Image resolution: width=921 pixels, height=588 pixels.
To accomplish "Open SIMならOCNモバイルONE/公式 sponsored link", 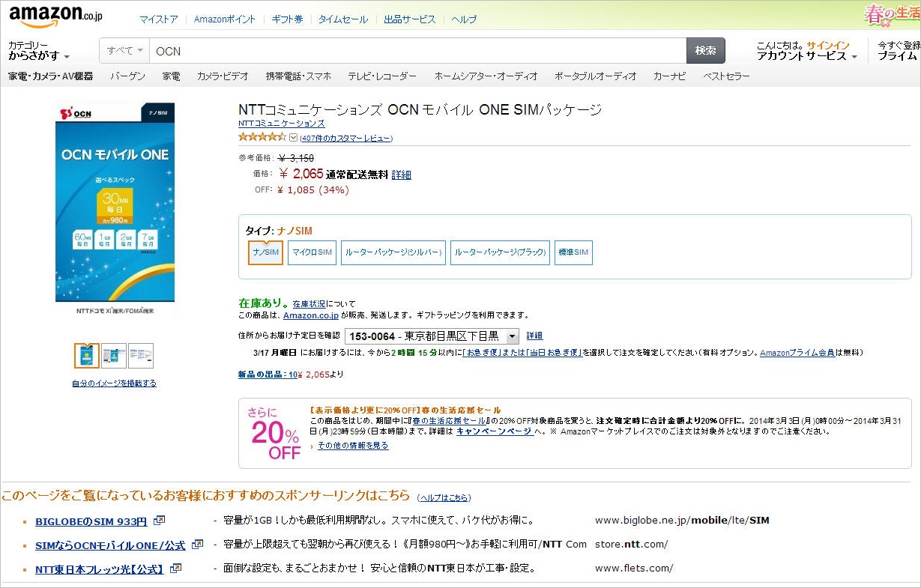I will pos(110,545).
